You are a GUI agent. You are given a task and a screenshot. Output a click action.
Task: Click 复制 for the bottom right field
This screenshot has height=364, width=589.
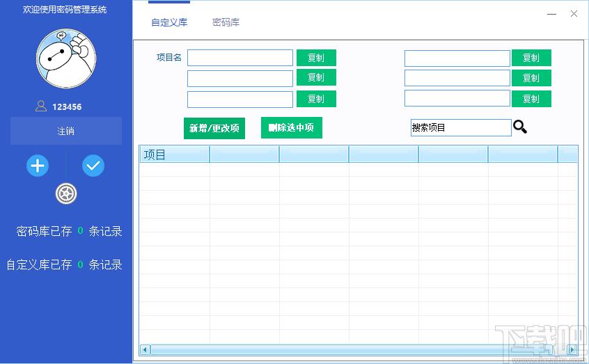[x=531, y=99]
